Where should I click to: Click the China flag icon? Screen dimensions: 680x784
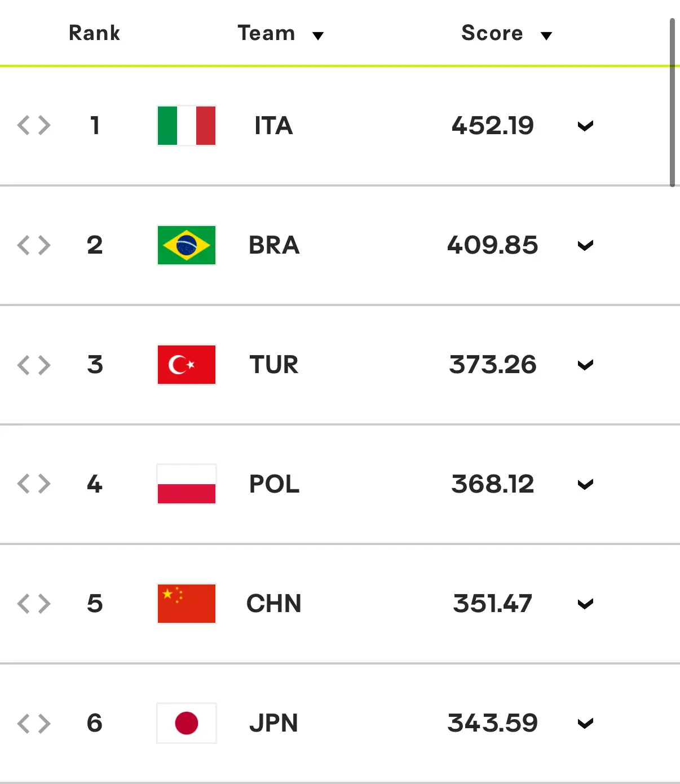tap(187, 604)
